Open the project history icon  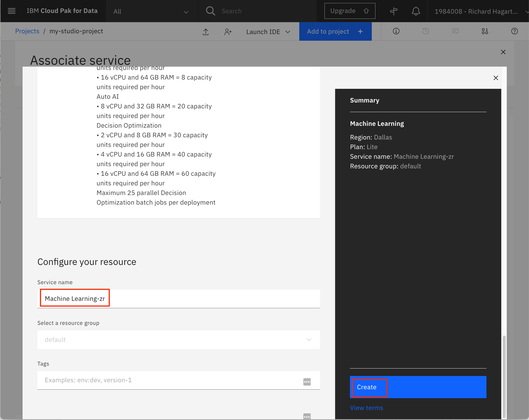[426, 31]
